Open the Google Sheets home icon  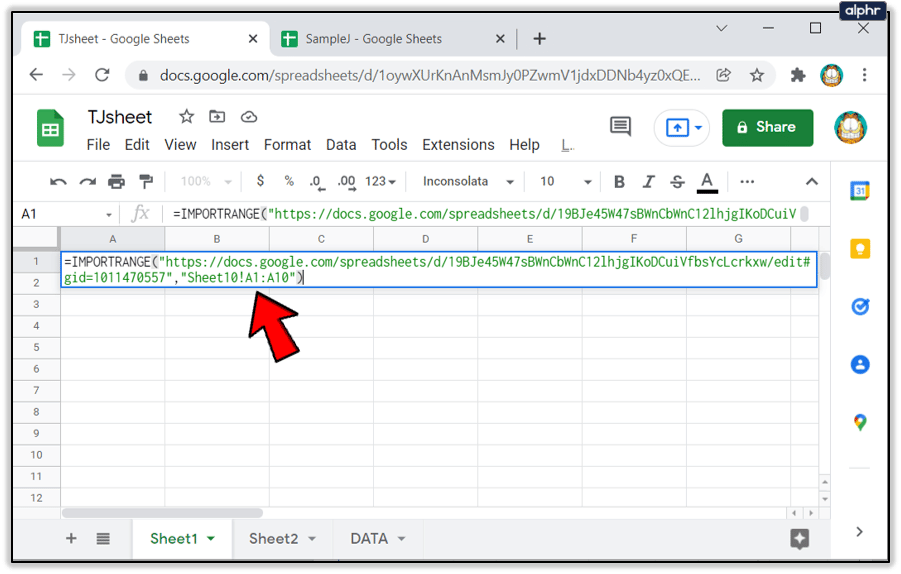pyautogui.click(x=51, y=128)
